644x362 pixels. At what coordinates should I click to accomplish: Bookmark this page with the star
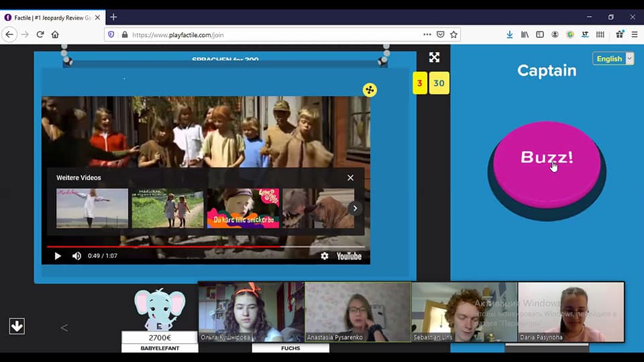[453, 34]
